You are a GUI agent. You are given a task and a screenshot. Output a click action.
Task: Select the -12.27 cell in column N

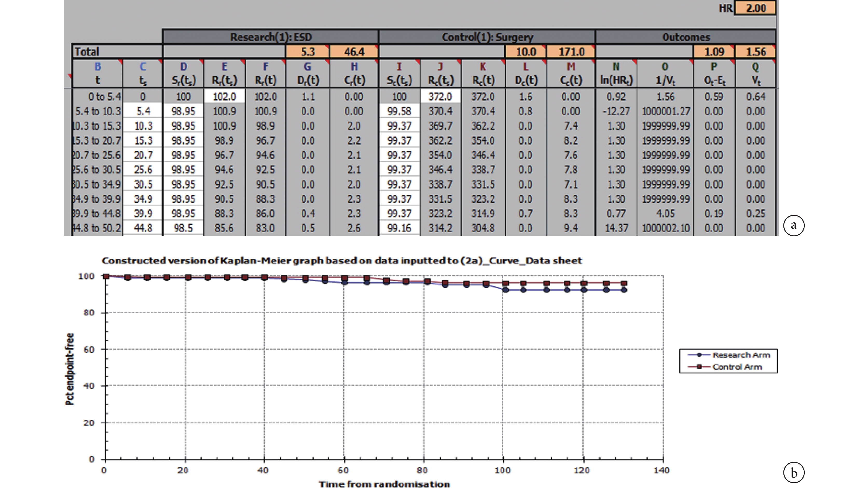click(616, 111)
